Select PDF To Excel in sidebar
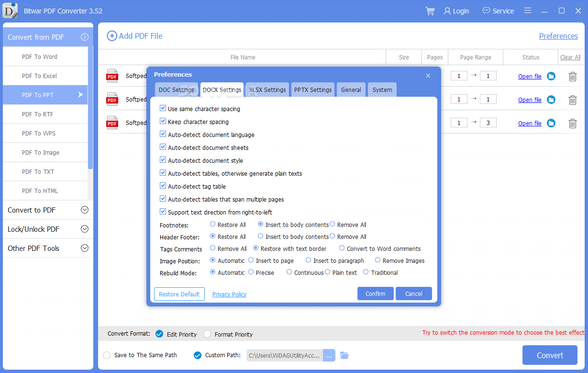 tap(45, 76)
